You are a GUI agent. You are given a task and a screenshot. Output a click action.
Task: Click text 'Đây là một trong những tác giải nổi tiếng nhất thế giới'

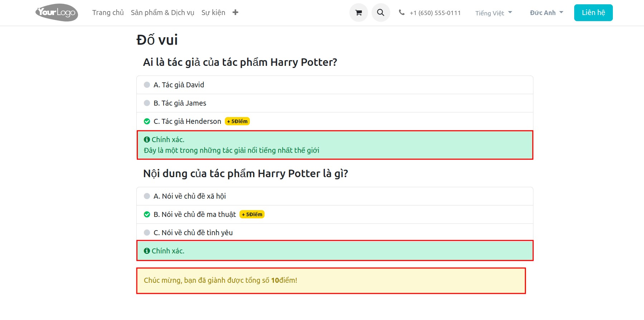point(232,150)
